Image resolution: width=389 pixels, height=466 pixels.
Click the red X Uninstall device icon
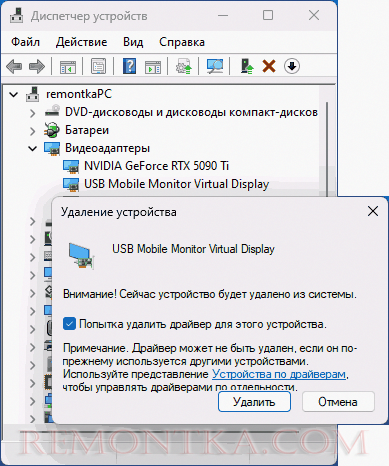[x=269, y=66]
